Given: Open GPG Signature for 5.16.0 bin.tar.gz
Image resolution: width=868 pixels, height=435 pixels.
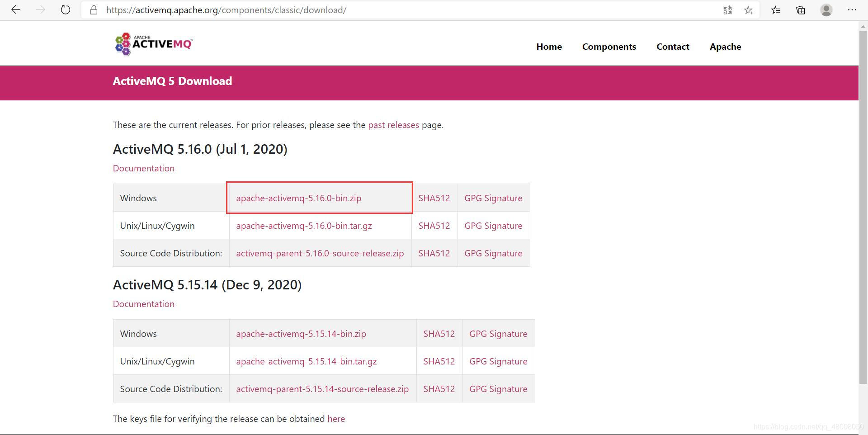Looking at the screenshot, I should pyautogui.click(x=493, y=226).
